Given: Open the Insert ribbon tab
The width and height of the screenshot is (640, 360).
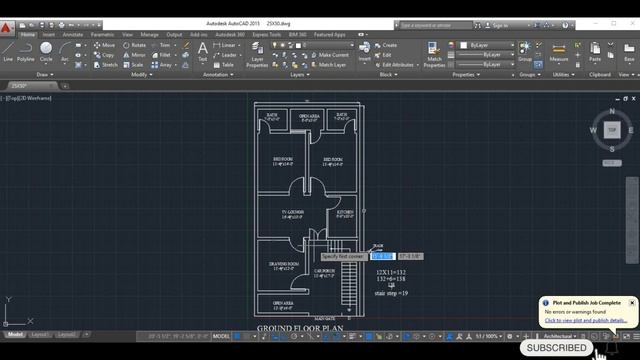Looking at the screenshot, I should (49, 35).
